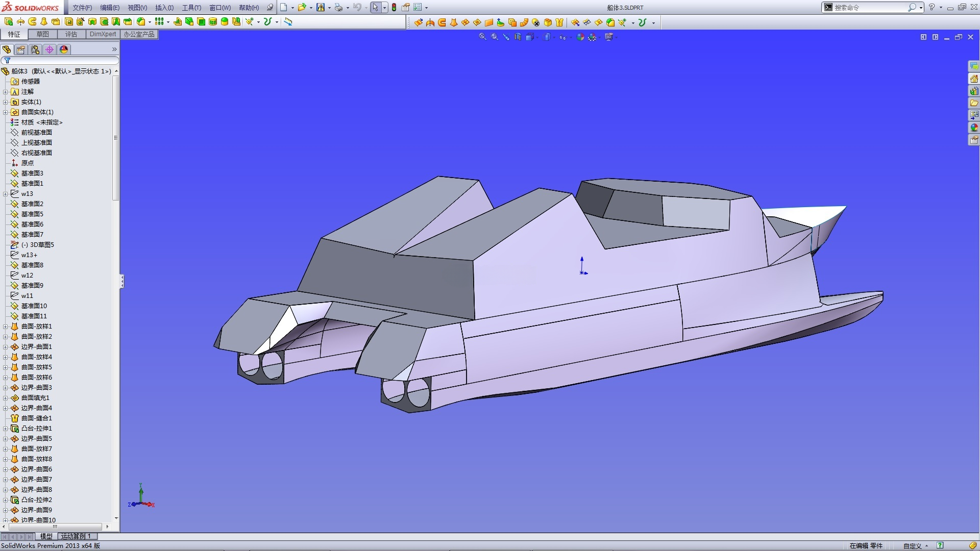Open the Display Style cube dropdown arrow
This screenshot has width=980, height=551.
pos(553,37)
